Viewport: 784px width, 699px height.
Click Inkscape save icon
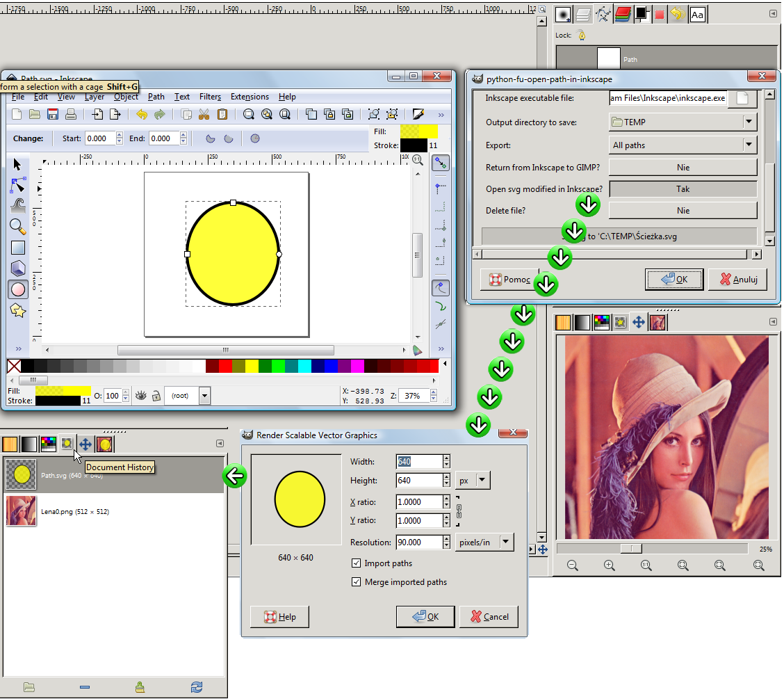tap(53, 115)
